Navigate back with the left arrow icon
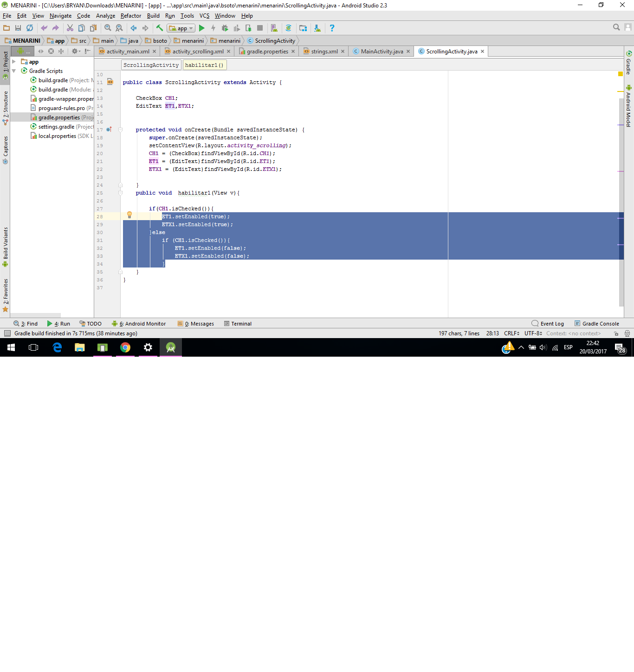 [x=134, y=28]
